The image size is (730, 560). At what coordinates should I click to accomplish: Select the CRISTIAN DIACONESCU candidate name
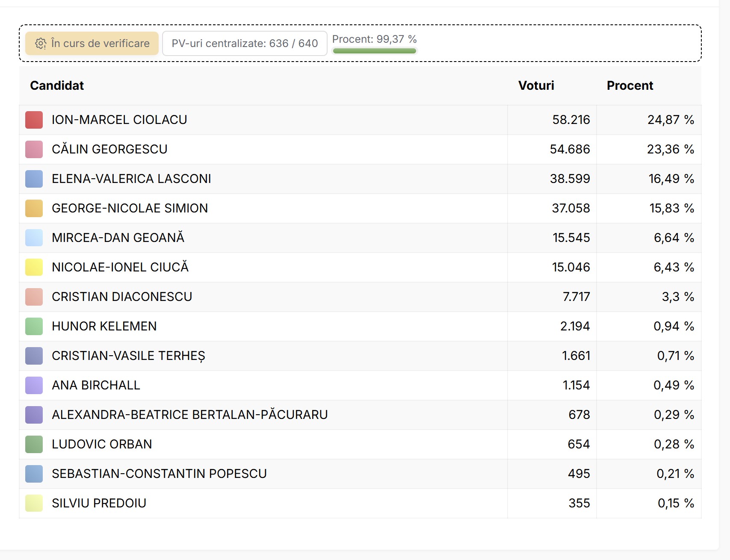(x=122, y=297)
